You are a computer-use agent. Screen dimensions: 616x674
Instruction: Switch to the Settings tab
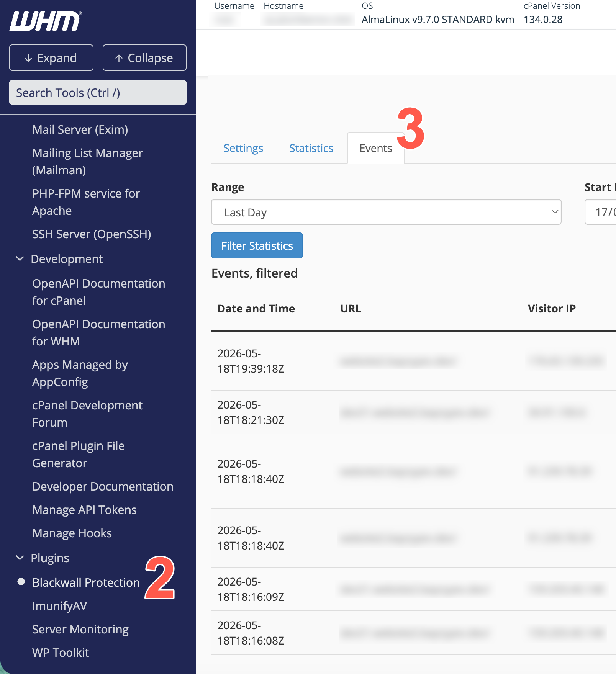point(243,148)
